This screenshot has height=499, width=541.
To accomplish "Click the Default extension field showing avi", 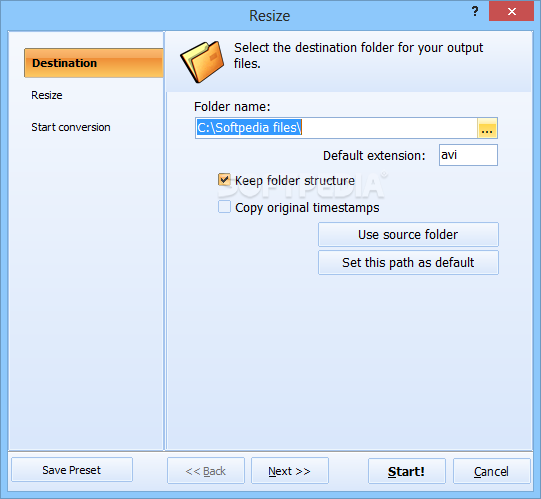I will [468, 155].
